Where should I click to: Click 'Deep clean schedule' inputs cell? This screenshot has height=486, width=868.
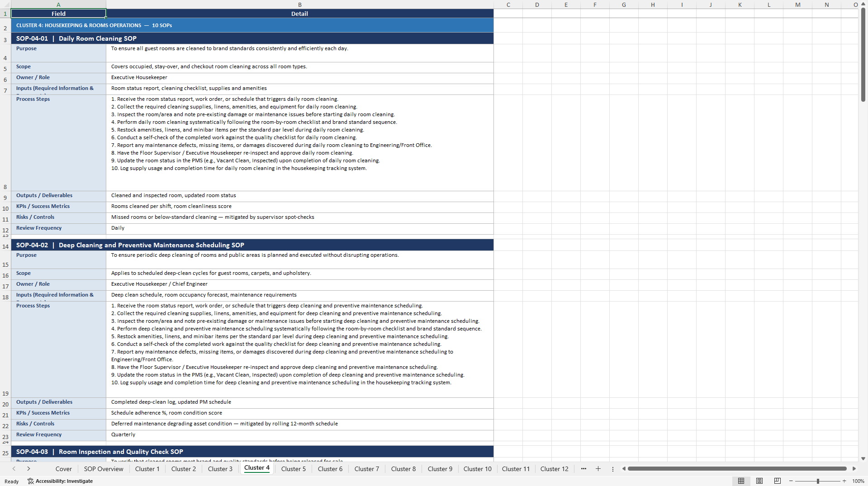tap(299, 295)
